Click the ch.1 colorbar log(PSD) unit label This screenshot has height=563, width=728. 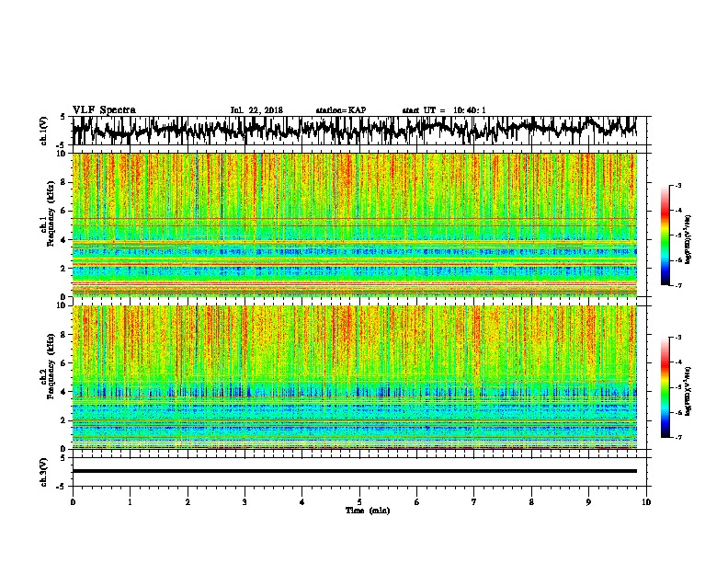688,239
